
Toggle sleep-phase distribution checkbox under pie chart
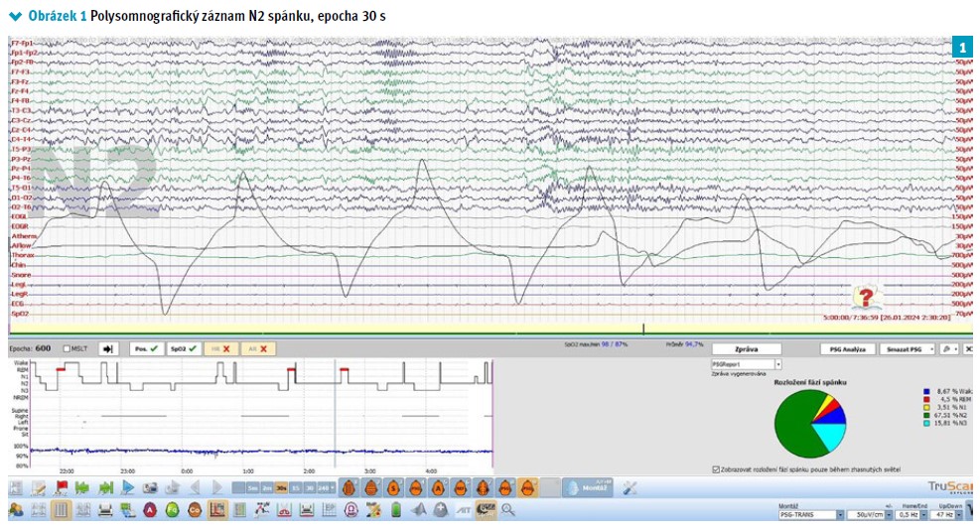point(717,468)
